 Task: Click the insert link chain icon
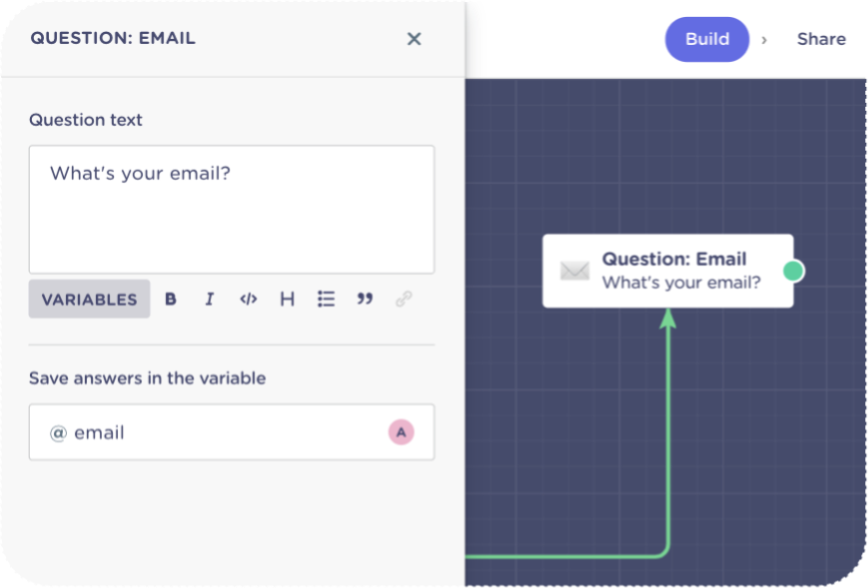(404, 299)
